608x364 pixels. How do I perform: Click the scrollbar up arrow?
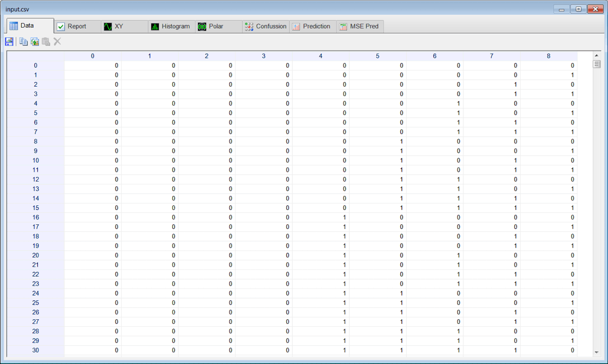click(597, 55)
